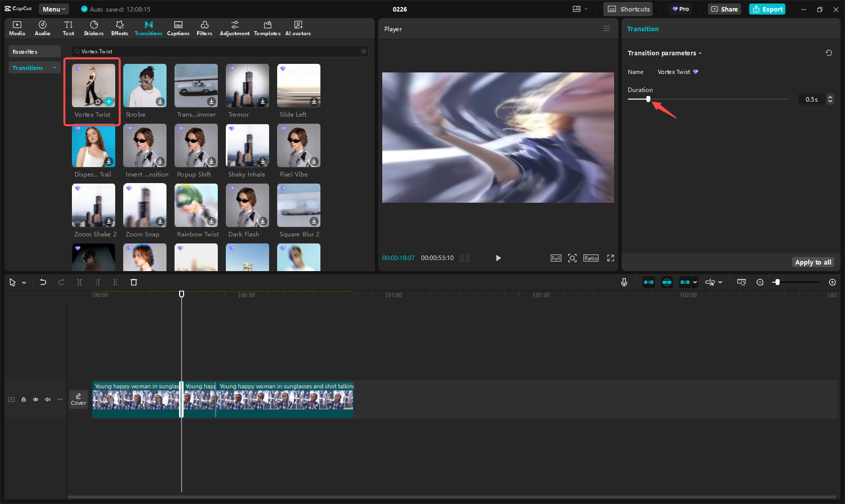Enter fullscreen preview in player
This screenshot has width=845, height=504.
[x=610, y=258]
